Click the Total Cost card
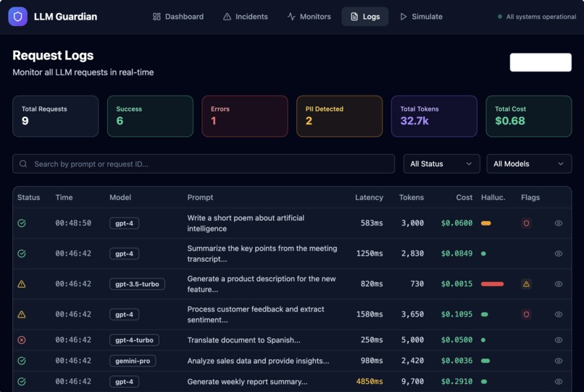Image resolution: width=584 pixels, height=392 pixels. point(528,116)
